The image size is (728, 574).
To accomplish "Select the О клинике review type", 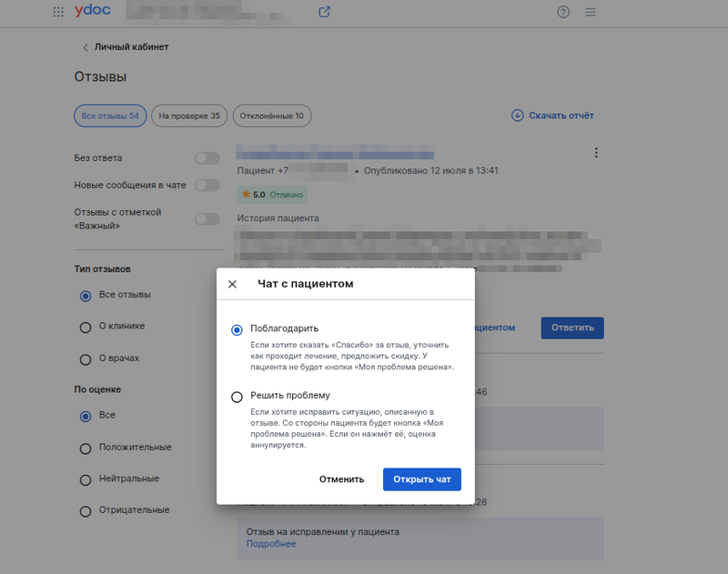I will click(86, 327).
